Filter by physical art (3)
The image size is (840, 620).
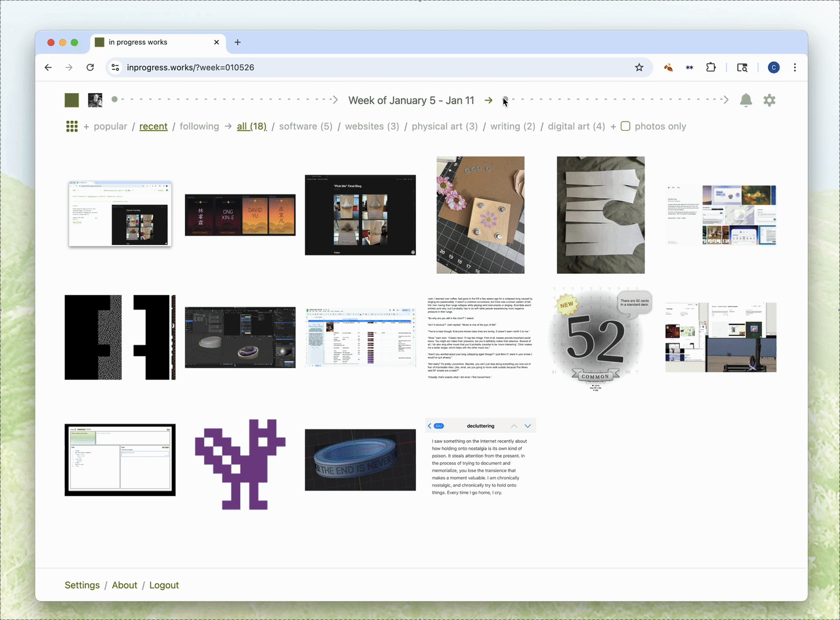pyautogui.click(x=445, y=126)
